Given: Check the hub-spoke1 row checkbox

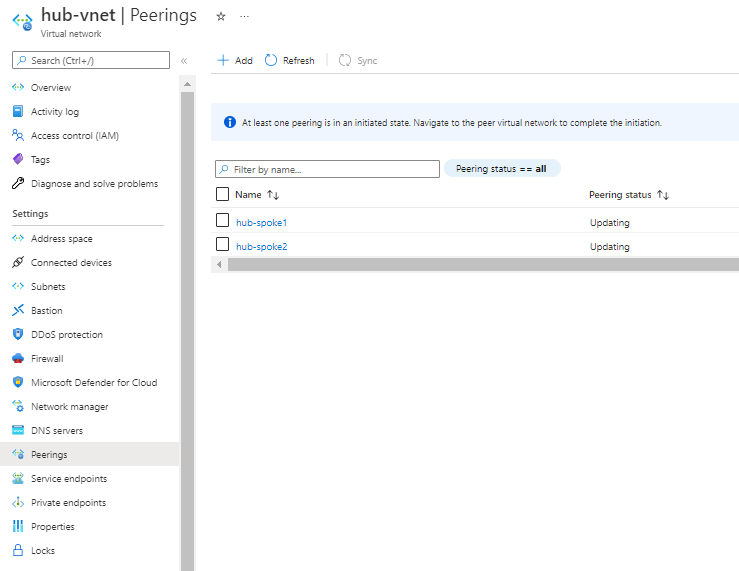Looking at the screenshot, I should pos(223,221).
